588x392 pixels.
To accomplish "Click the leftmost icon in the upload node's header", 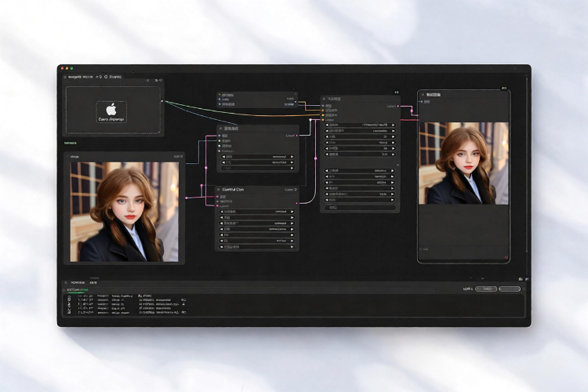I will [x=147, y=80].
